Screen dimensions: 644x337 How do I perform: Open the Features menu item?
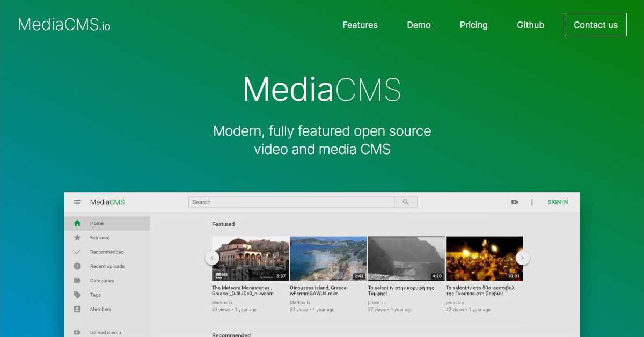[x=360, y=25]
